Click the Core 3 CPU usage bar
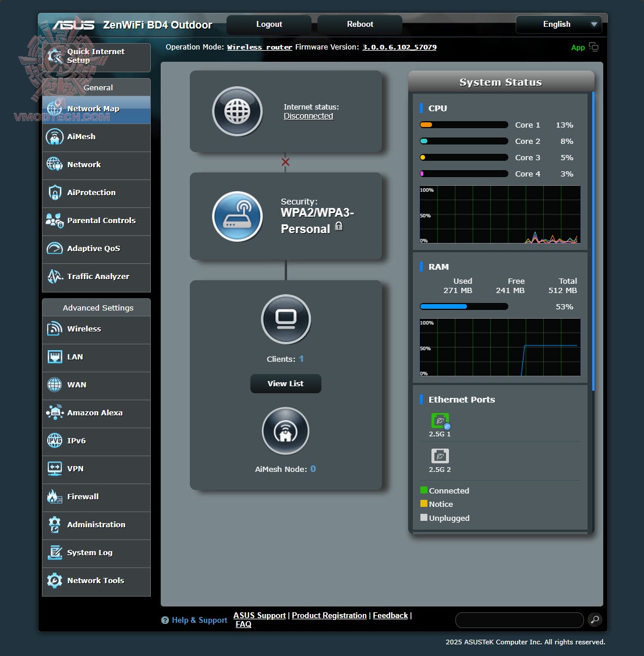The height and width of the screenshot is (656, 644). click(x=463, y=157)
